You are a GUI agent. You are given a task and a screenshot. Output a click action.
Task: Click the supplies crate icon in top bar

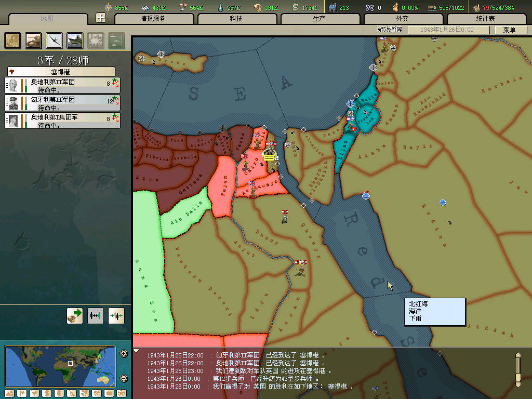pos(258,7)
